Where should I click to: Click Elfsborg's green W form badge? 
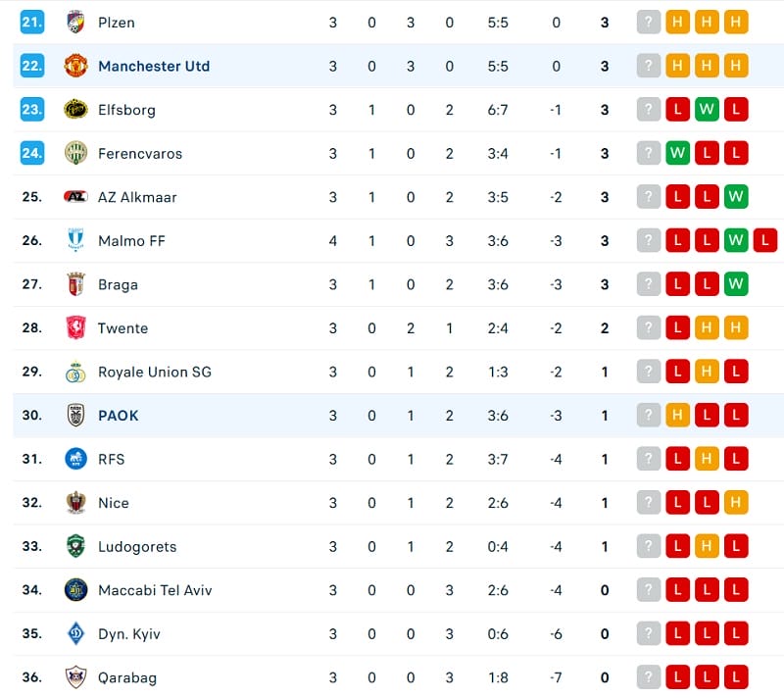[707, 109]
